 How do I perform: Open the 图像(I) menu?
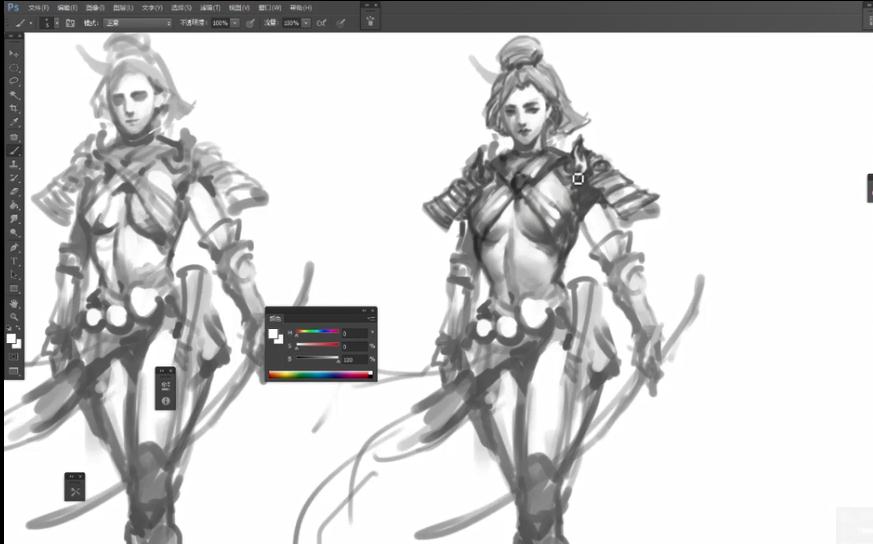click(95, 8)
